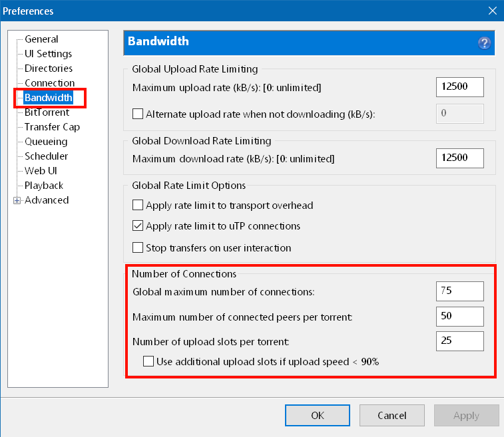Screen dimensions: 504x437
Task: Click the global maximum connections field
Action: click(x=459, y=291)
